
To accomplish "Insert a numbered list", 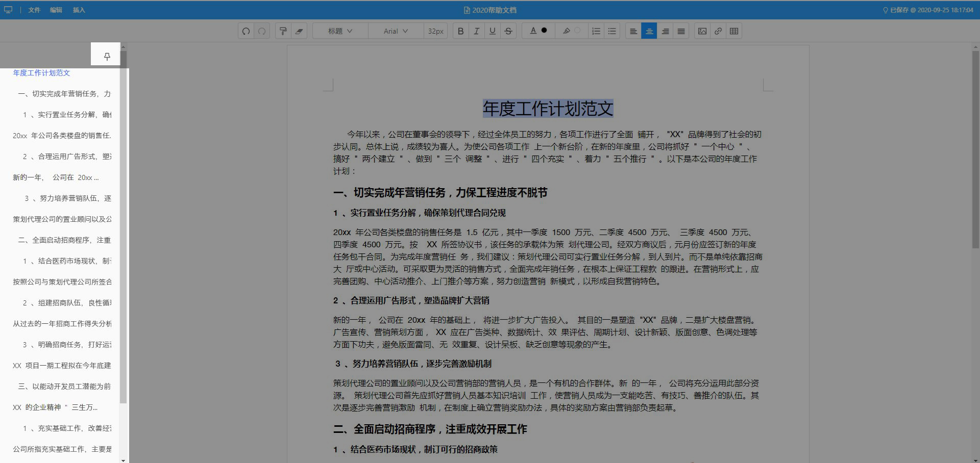I will 596,31.
